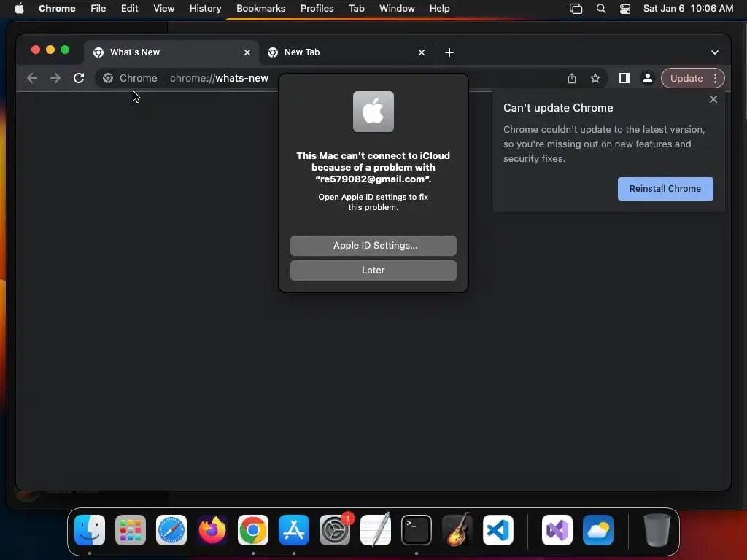Switch to the What's New tab
This screenshot has height=560, width=747.
click(171, 52)
